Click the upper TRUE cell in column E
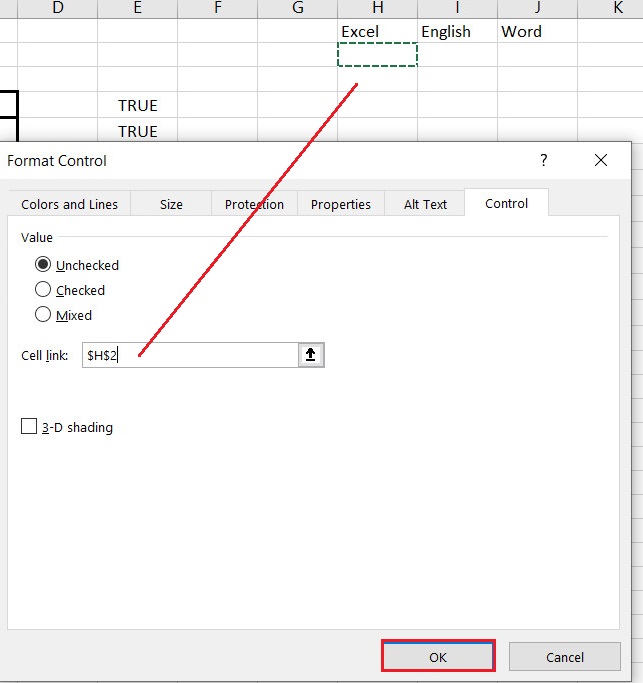Viewport: 643px width, 683px height. [138, 105]
